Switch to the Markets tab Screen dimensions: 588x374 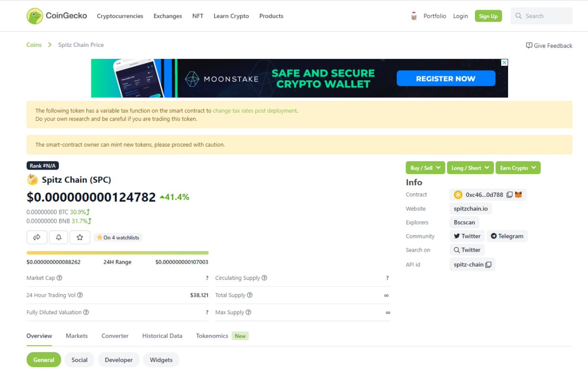pyautogui.click(x=76, y=336)
